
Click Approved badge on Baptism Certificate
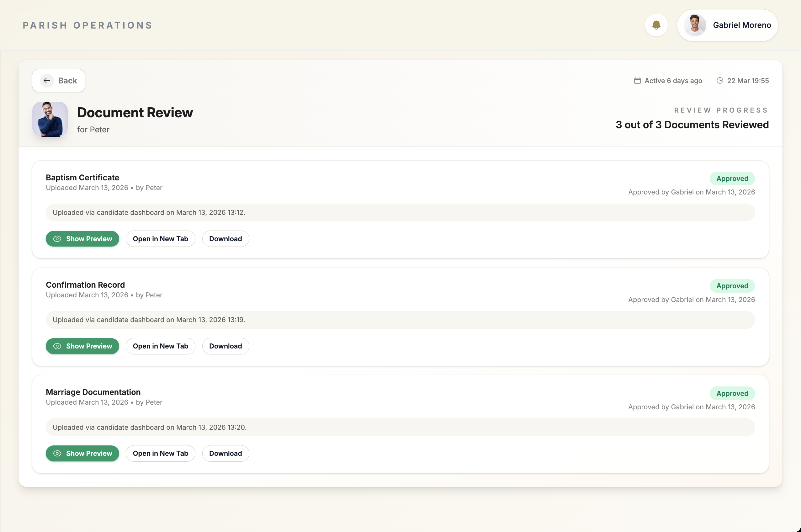[732, 179]
